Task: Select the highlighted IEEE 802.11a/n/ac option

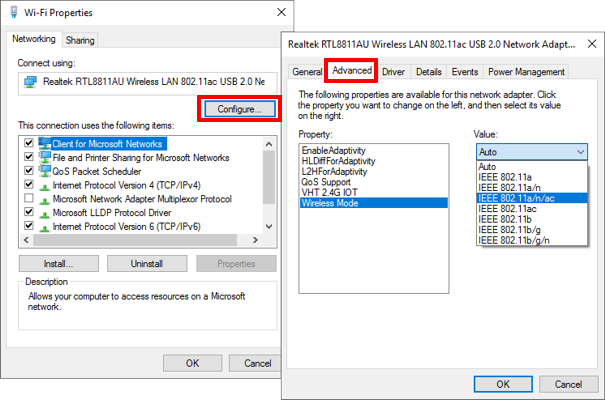Action: [x=532, y=198]
